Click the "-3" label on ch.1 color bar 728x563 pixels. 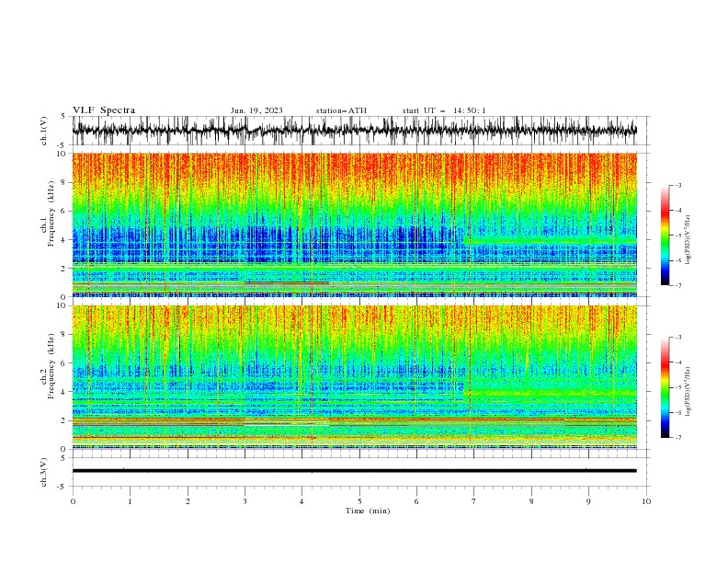(x=678, y=185)
